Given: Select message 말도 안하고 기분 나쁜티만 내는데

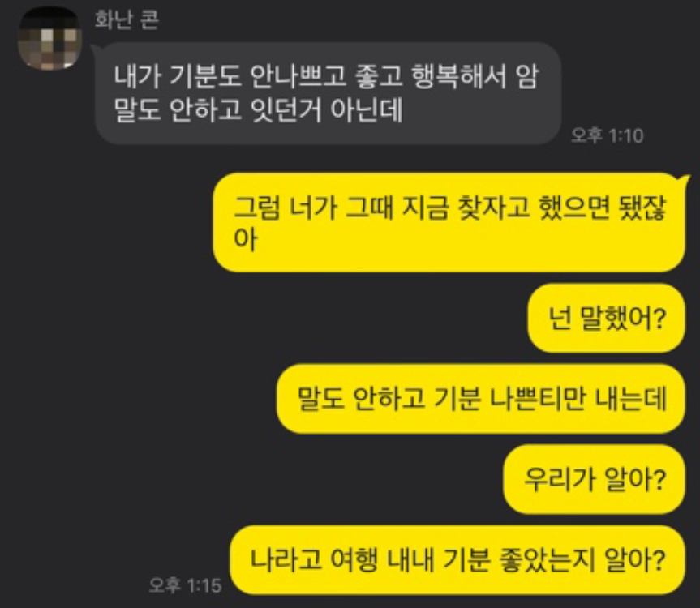Looking at the screenshot, I should click(481, 398).
